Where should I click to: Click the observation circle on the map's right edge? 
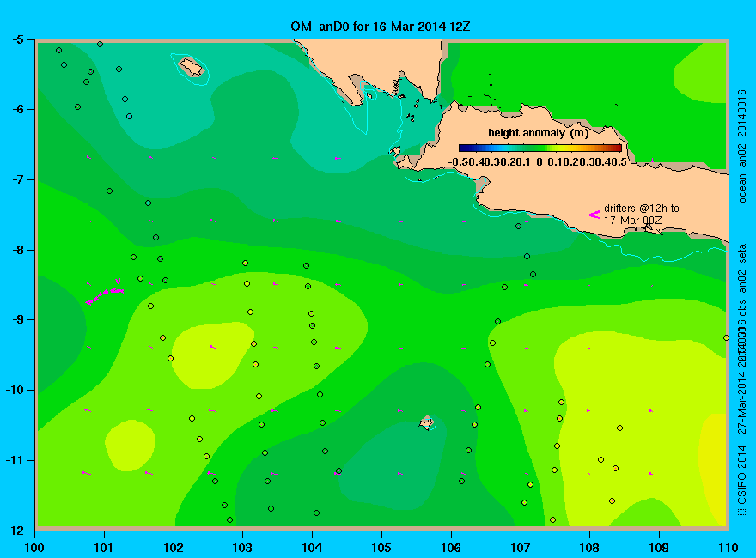(726, 337)
